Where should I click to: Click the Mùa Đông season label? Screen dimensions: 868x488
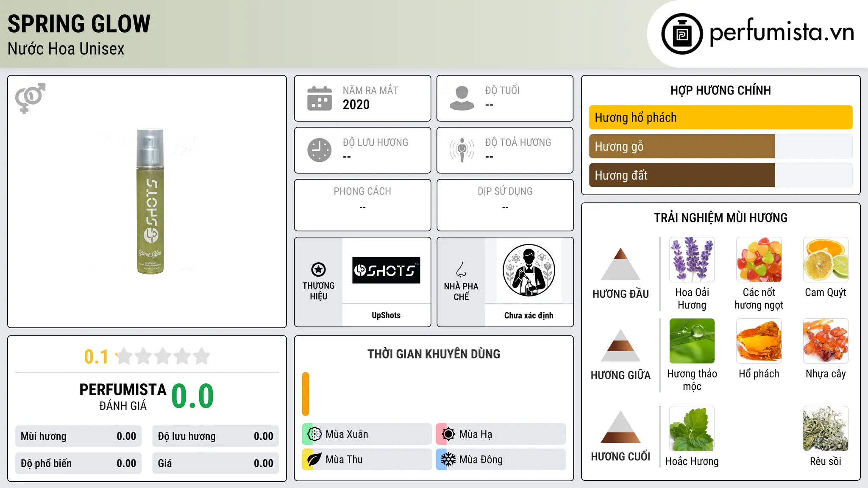[481, 460]
